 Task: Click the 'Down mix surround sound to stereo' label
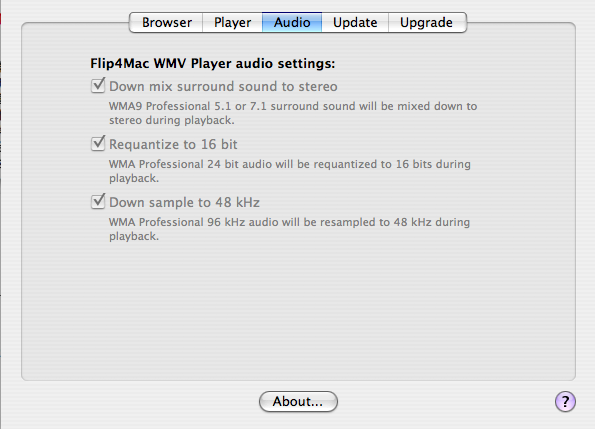pos(223,86)
